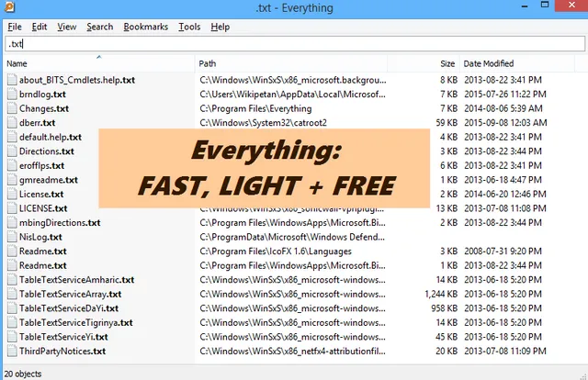The width and height of the screenshot is (588, 380).
Task: Click the 1,244 KB size cell
Action: tap(441, 294)
